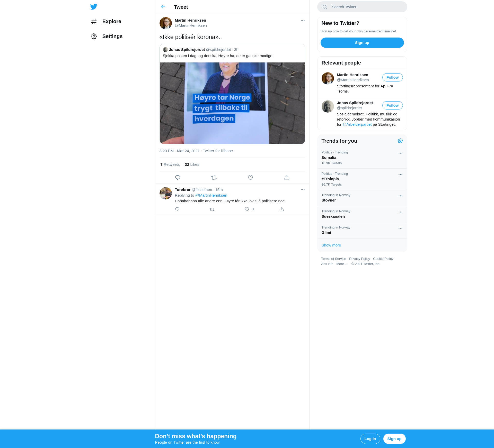Show more trends
The height and width of the screenshot is (448, 494).
click(x=331, y=245)
